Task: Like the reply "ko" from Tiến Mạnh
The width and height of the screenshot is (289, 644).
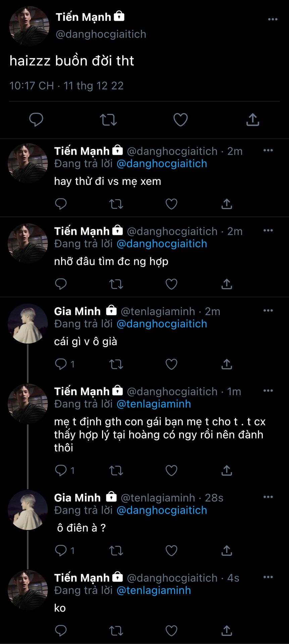Action: (x=171, y=631)
